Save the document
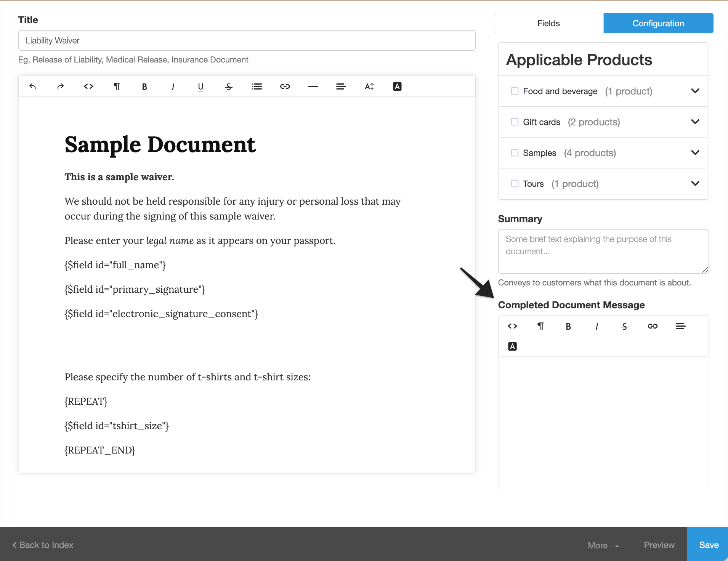This screenshot has height=561, width=728. coord(708,545)
